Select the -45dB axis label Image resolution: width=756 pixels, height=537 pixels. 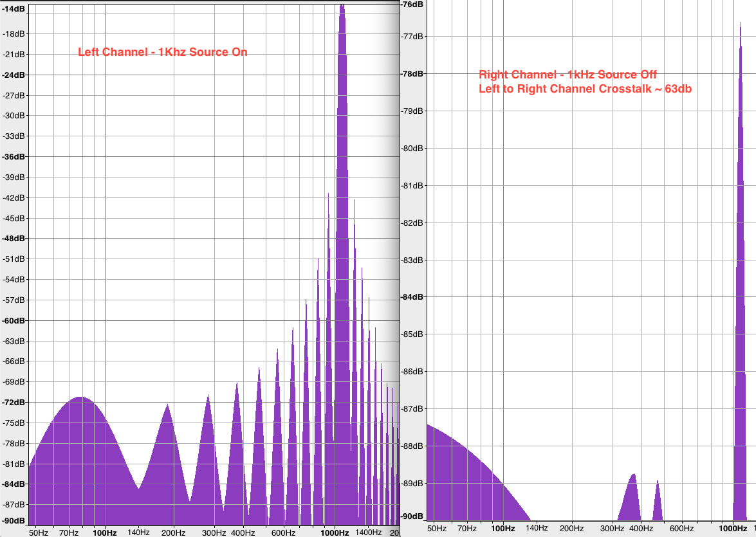[x=14, y=219]
